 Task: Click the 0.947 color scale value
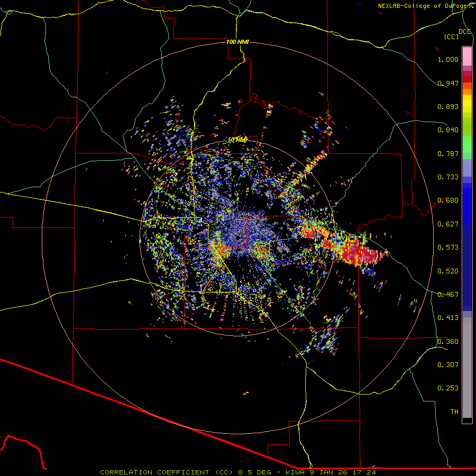[x=448, y=83]
